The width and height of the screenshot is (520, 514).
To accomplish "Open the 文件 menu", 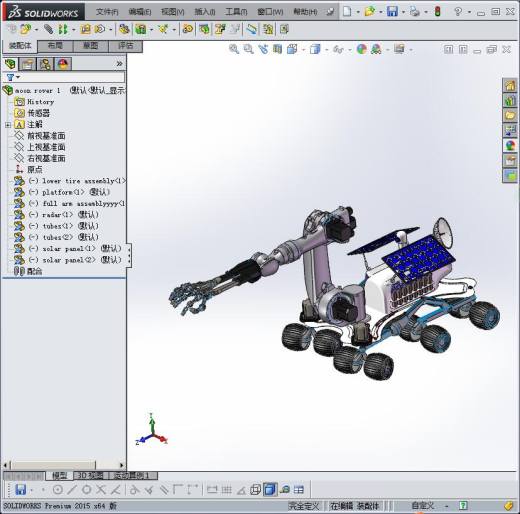I will [x=107, y=12].
